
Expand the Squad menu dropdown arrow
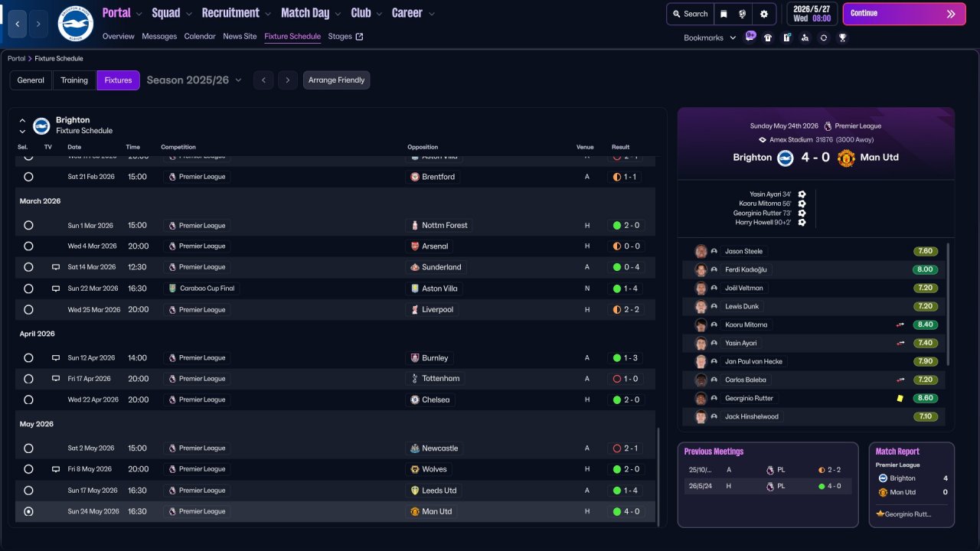coord(189,14)
